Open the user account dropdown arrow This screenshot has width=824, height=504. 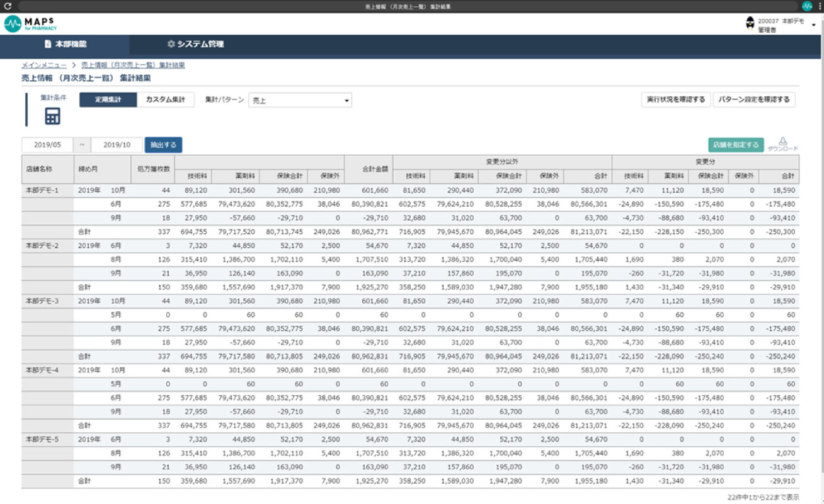(x=814, y=25)
